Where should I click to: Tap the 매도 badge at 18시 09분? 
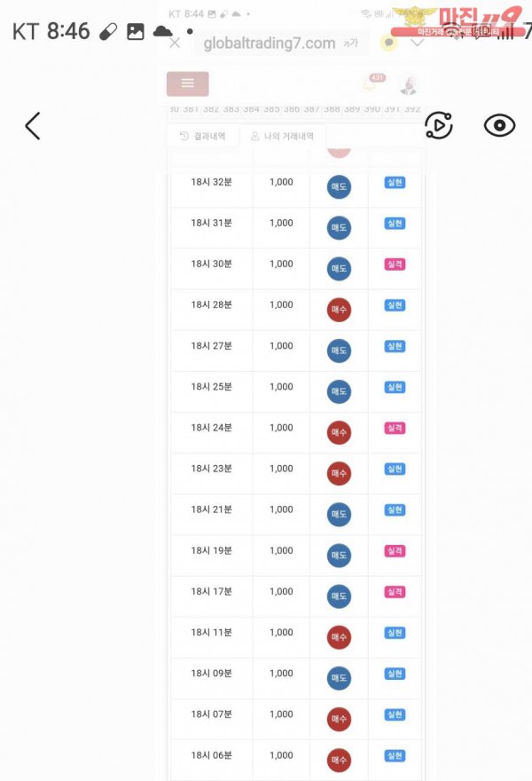click(x=339, y=678)
